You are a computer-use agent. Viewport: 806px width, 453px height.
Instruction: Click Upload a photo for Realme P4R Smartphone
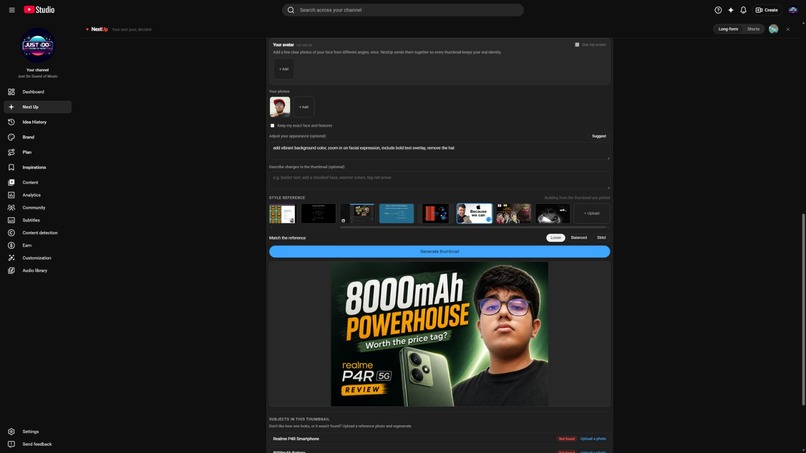(593, 439)
